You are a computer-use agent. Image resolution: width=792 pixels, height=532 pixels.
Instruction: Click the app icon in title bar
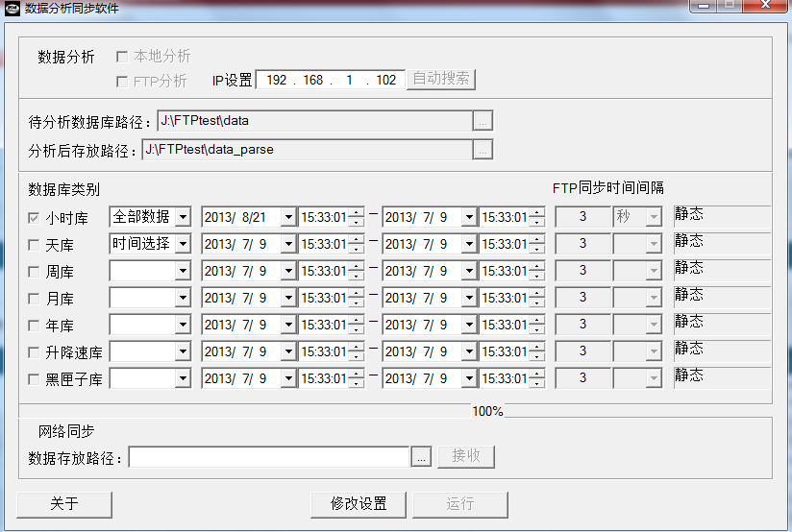pyautogui.click(x=12, y=8)
